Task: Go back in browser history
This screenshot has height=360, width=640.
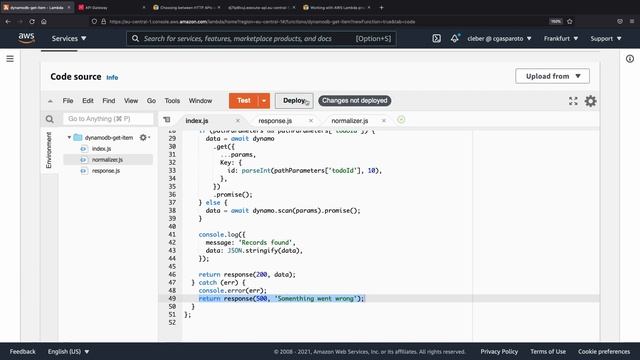Action: [8, 22]
